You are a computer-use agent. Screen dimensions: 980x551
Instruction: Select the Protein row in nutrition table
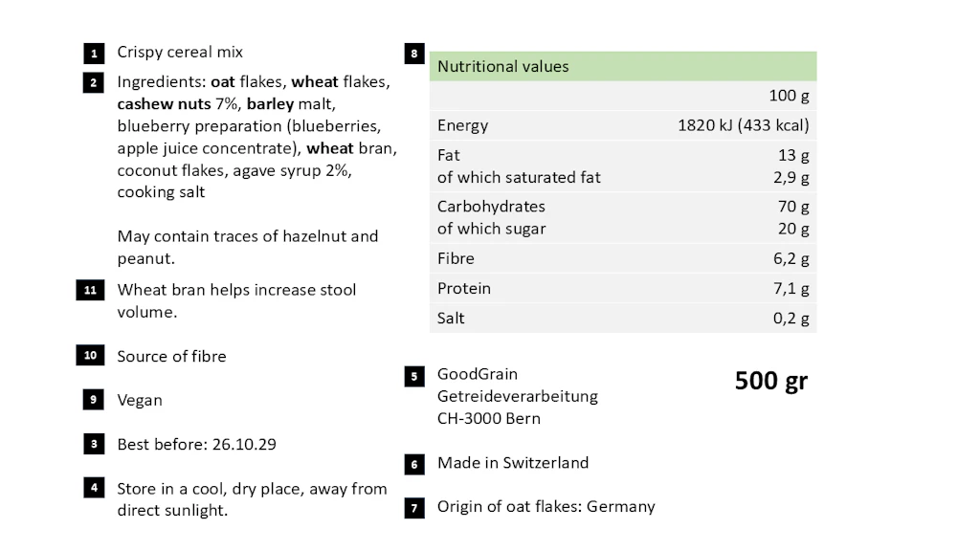(622, 289)
